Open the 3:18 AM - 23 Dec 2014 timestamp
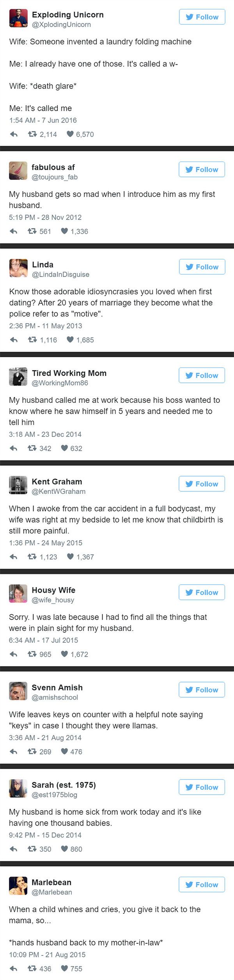This screenshot has height=980, width=234. [45, 434]
